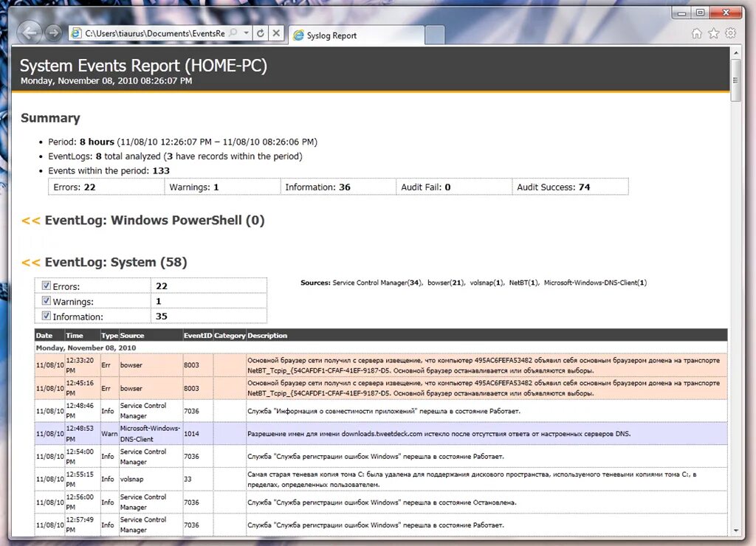756x546 pixels.
Task: Click bowser(21) in Sources list
Action: 446,283
